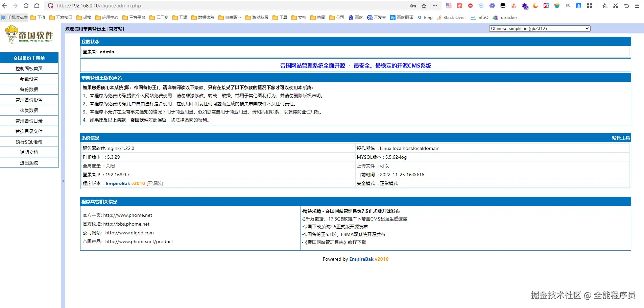Open the 工作 bookmark folder
Screen dimensions: 644x308
[x=38, y=18]
